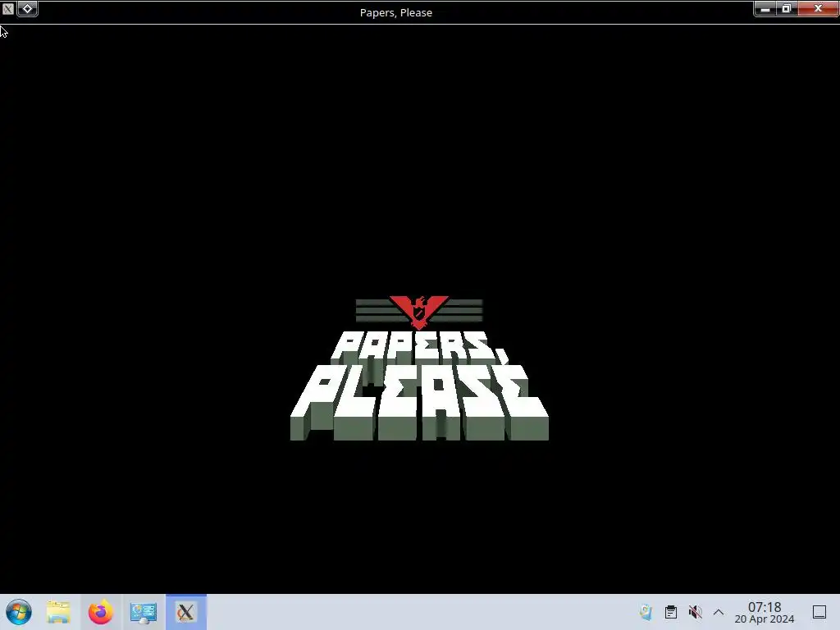Screen dimensions: 840x630
Task: Click the Papers, Please game logo
Action: 419,368
